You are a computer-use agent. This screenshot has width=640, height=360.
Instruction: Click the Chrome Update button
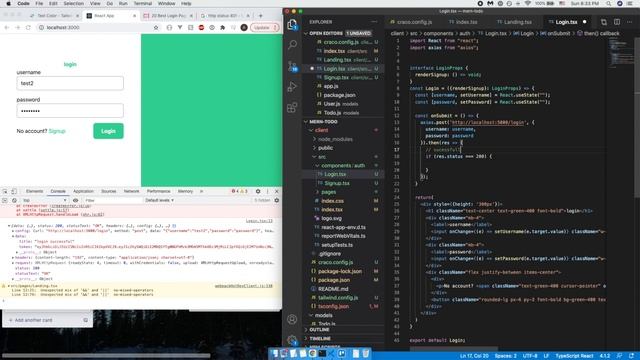coord(264,27)
